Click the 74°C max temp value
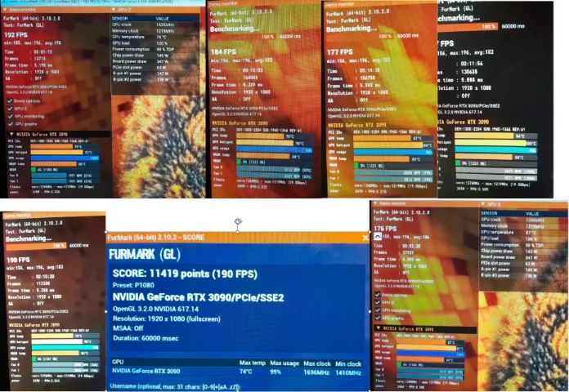The height and width of the screenshot is (392, 569). click(246, 372)
